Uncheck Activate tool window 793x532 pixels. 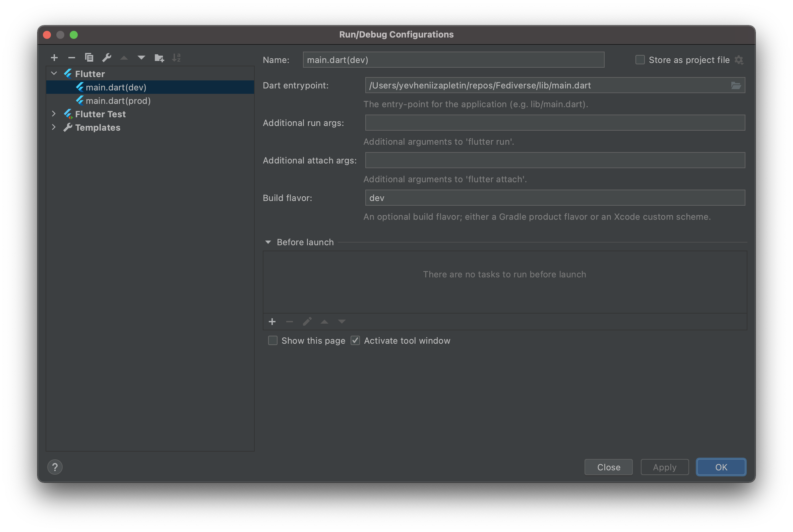355,341
